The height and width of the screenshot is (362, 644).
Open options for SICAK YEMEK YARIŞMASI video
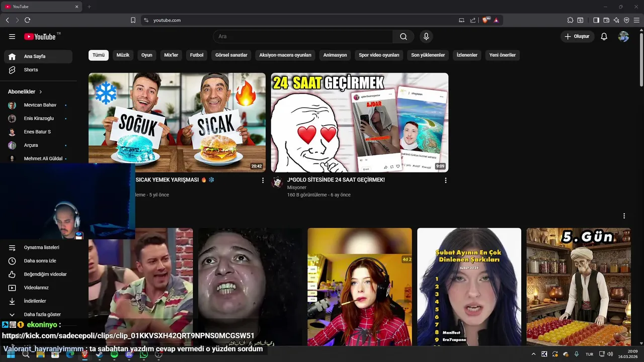pos(263,180)
